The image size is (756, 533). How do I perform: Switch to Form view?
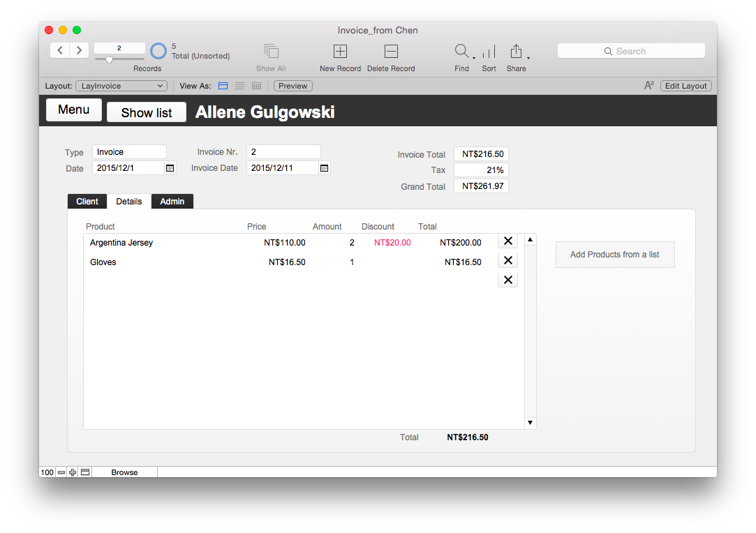coord(223,86)
